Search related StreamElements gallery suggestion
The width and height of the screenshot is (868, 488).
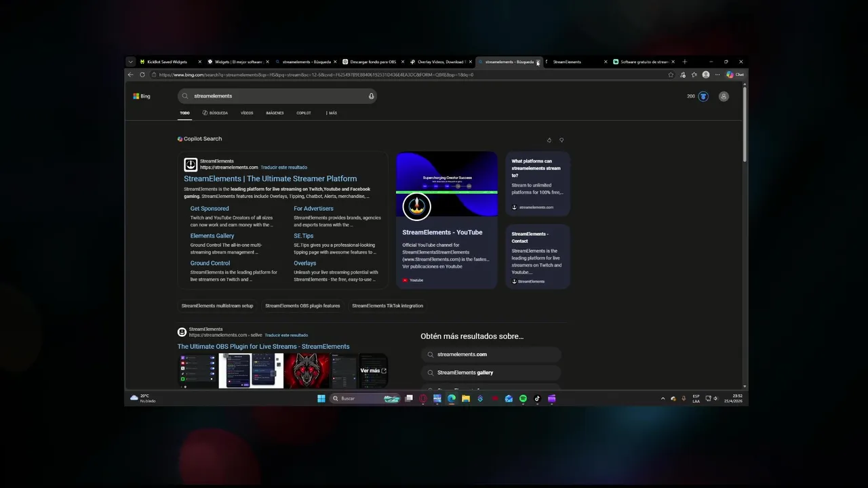pos(491,373)
